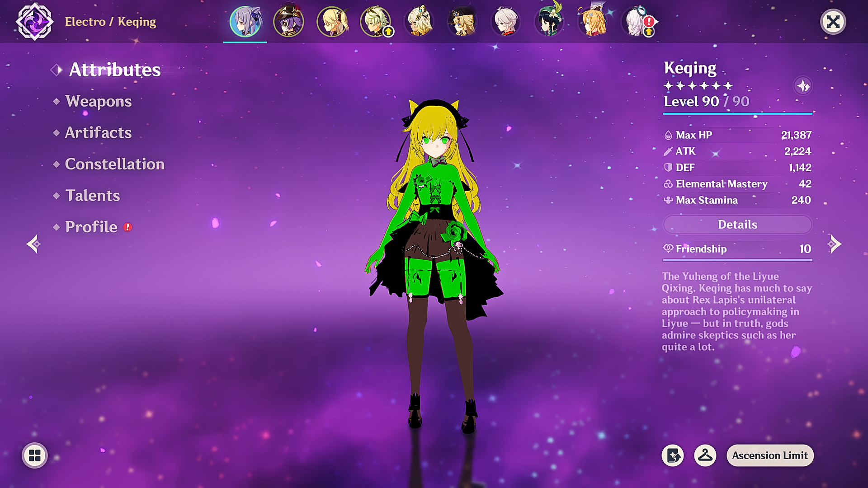Click the ATK sword icon
868x488 pixels.
point(668,151)
